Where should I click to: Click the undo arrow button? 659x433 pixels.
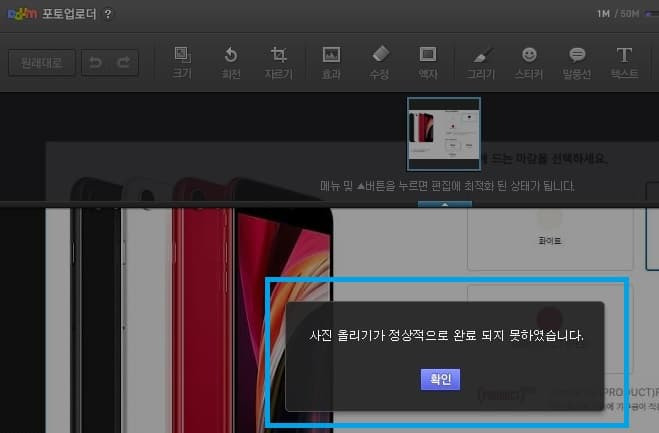[96, 63]
